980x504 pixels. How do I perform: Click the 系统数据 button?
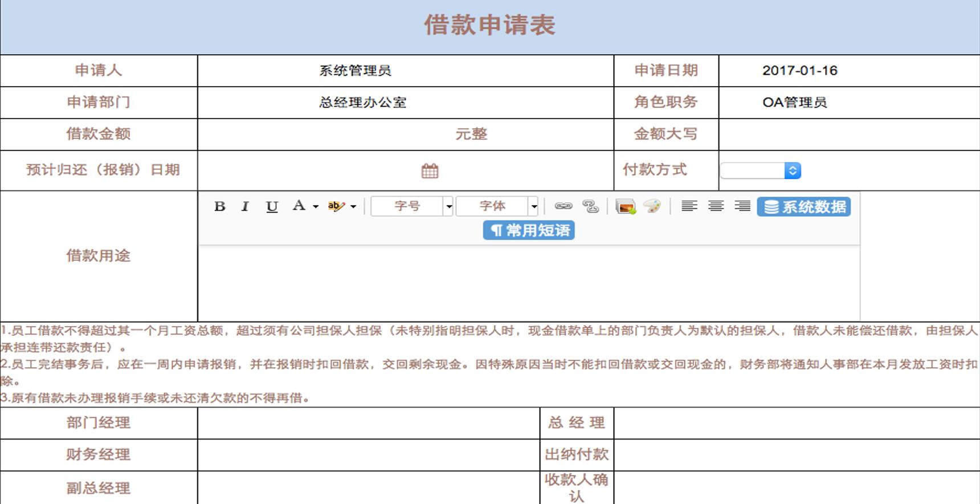pos(804,206)
